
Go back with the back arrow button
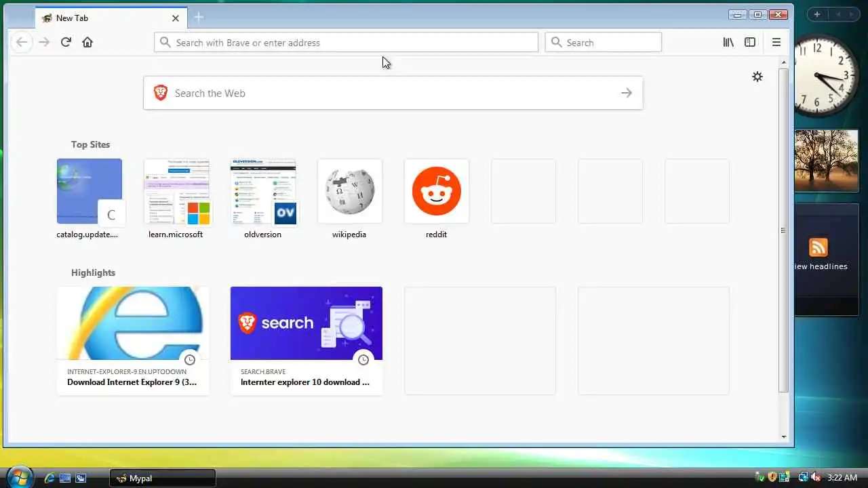(x=22, y=42)
